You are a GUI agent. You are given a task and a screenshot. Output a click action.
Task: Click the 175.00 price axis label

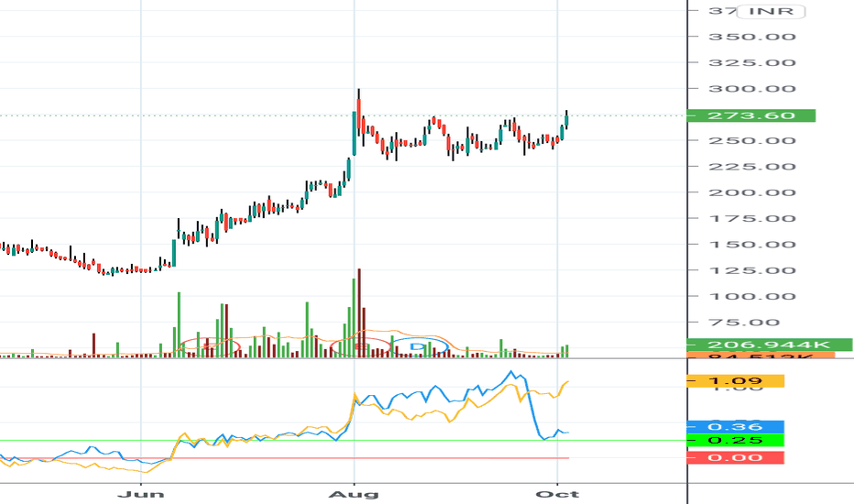[752, 218]
